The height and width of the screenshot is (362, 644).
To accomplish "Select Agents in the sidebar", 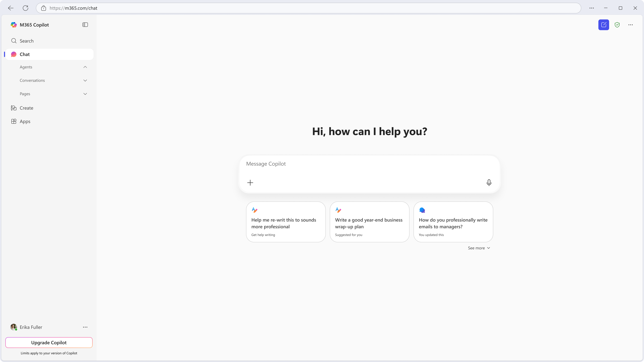I will point(26,67).
